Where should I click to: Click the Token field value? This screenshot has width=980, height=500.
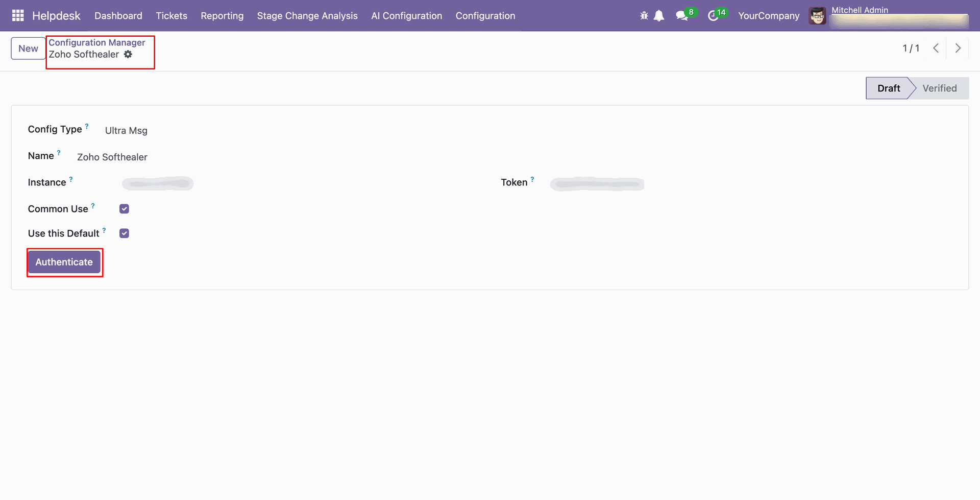point(597,183)
